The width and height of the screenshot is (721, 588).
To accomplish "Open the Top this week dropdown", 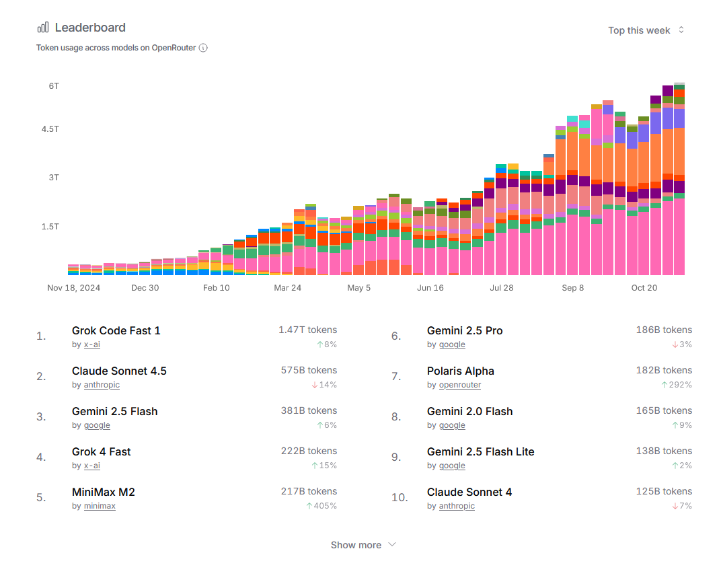I will (646, 30).
